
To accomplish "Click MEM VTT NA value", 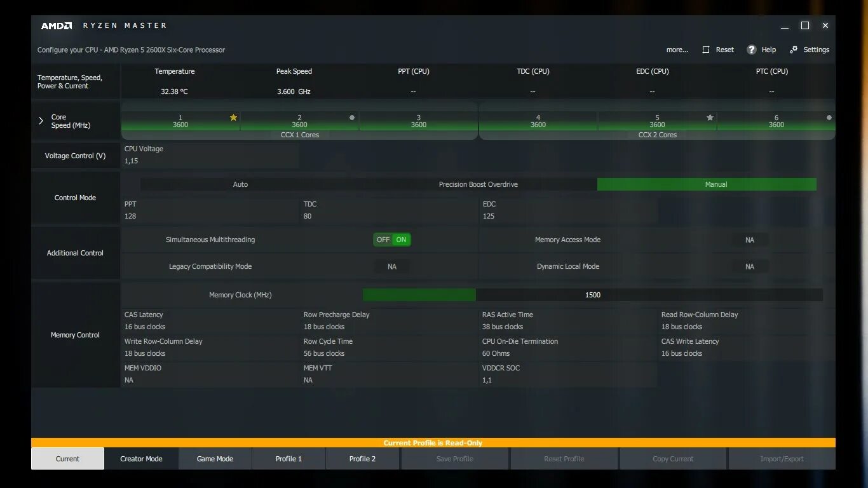I will (308, 380).
